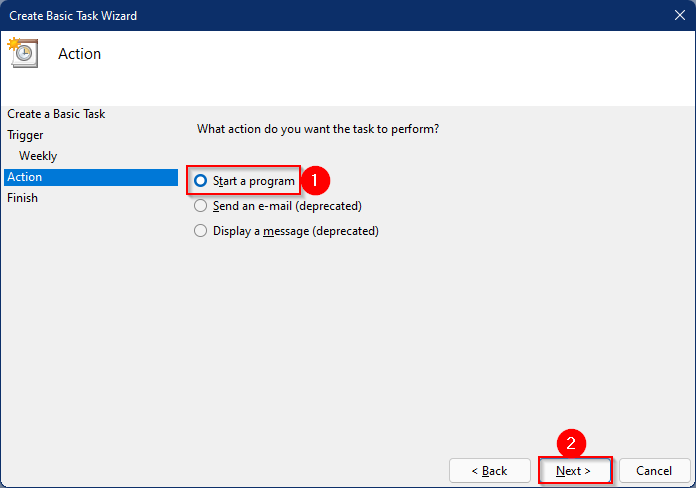Go back with the < Back button
The image size is (696, 488).
click(x=490, y=470)
